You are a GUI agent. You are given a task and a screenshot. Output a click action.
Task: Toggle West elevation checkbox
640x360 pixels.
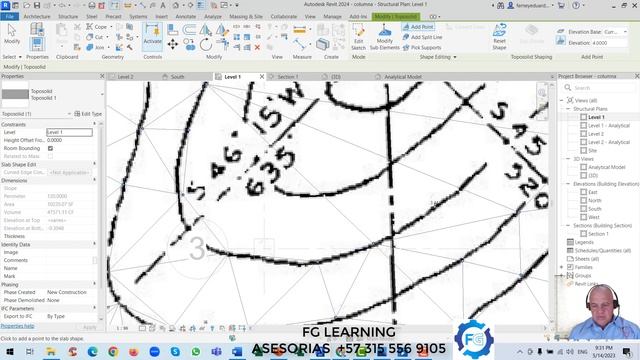tap(583, 217)
